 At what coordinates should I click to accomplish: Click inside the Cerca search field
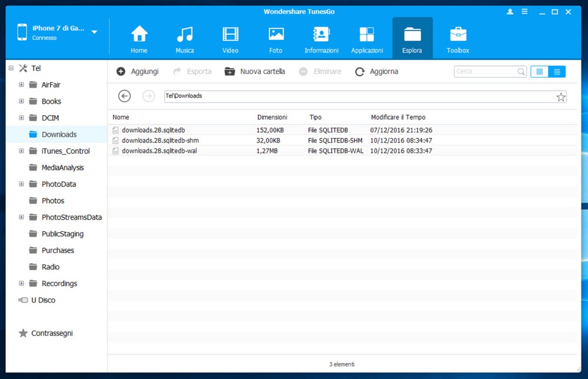point(486,71)
